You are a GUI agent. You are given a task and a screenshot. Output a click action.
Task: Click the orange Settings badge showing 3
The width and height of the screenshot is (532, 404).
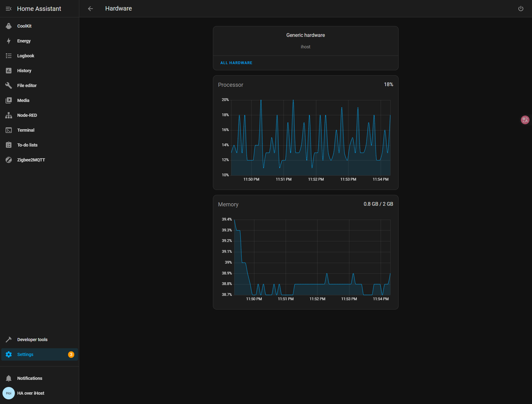point(71,354)
